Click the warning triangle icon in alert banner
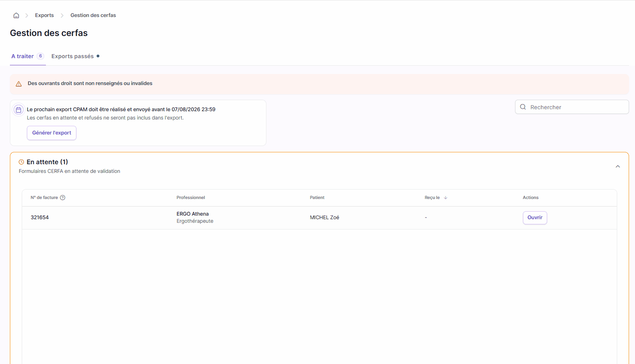 19,84
